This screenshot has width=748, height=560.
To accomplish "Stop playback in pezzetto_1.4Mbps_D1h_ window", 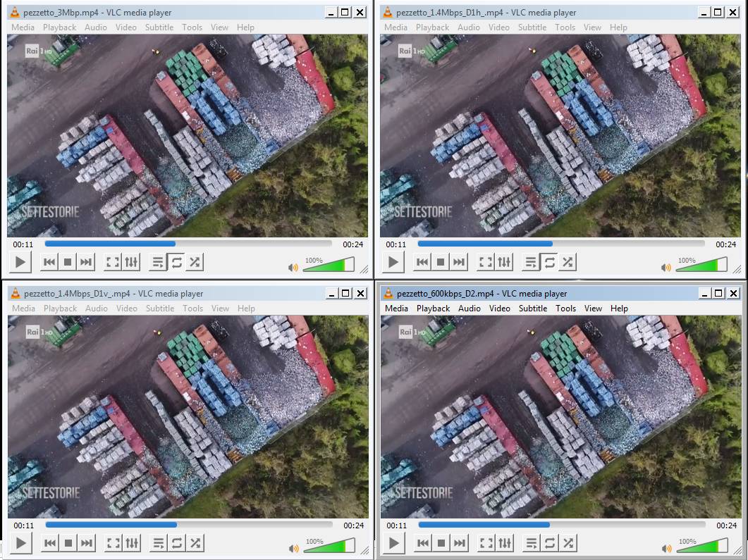I will coord(441,262).
